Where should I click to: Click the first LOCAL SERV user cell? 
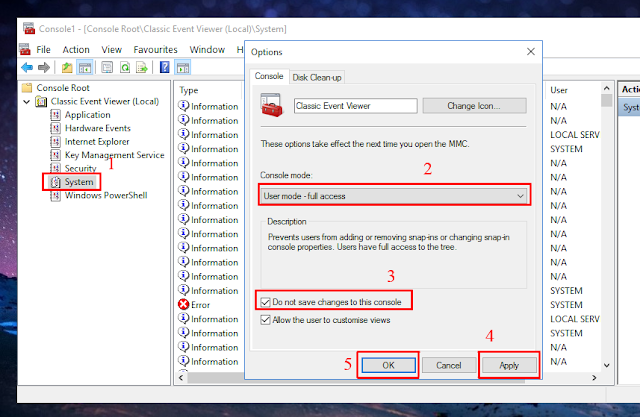point(575,135)
